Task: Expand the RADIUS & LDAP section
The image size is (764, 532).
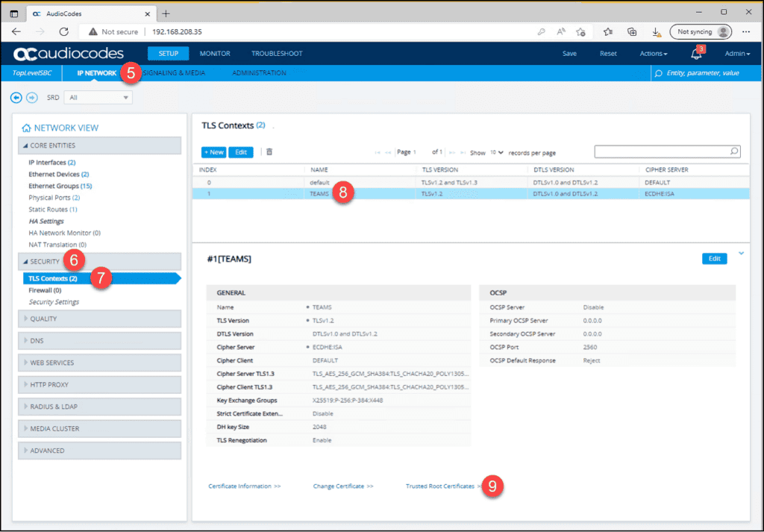Action: click(x=99, y=407)
